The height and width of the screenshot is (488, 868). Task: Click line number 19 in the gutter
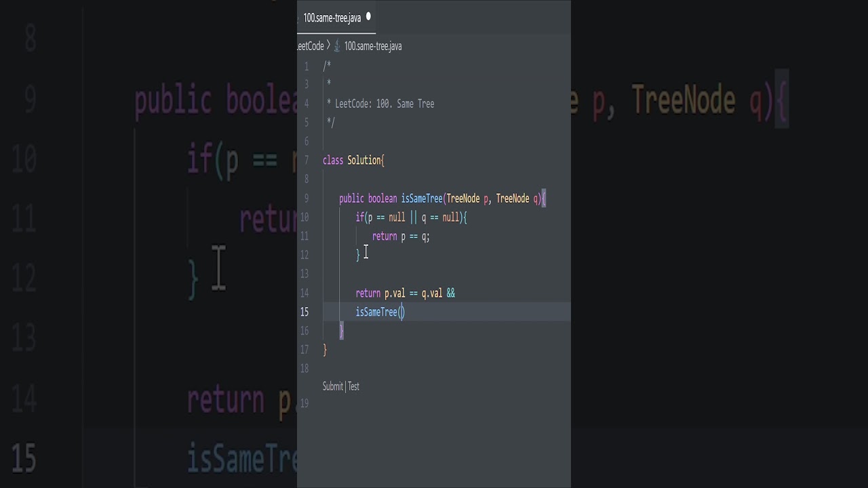pos(304,404)
